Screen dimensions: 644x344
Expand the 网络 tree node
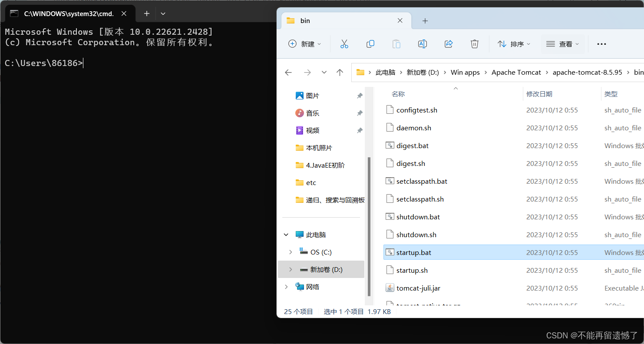click(286, 287)
